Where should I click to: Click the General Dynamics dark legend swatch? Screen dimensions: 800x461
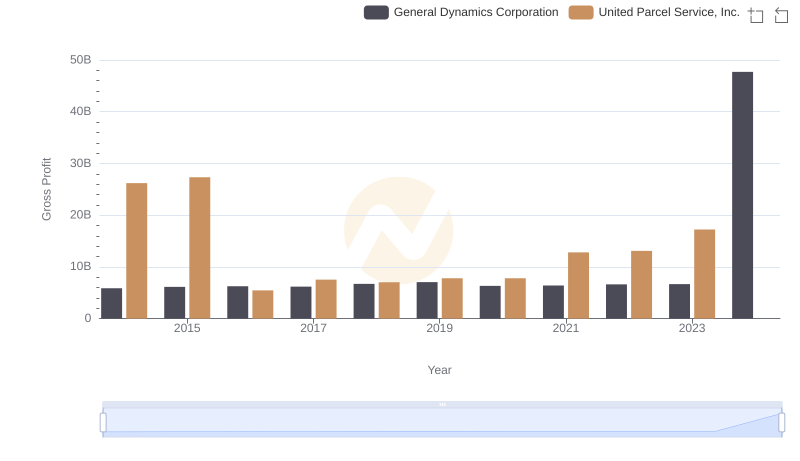[x=376, y=12]
